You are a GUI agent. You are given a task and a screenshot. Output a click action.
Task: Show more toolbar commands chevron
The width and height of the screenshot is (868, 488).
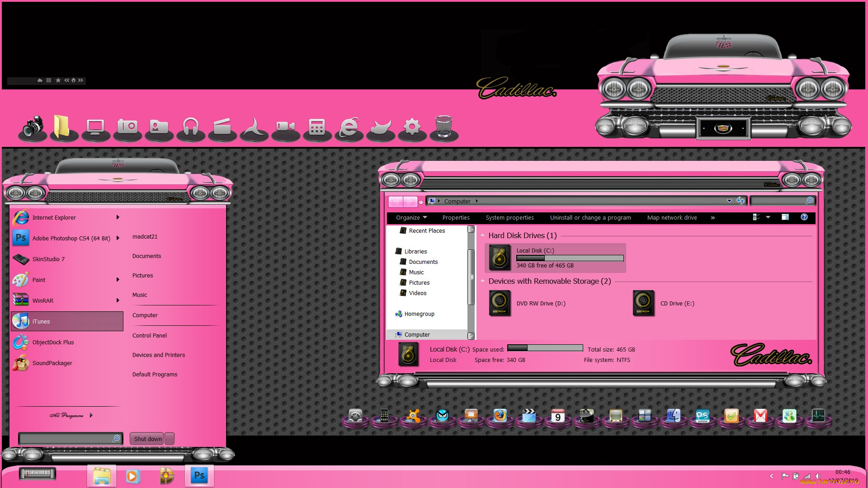pyautogui.click(x=713, y=218)
